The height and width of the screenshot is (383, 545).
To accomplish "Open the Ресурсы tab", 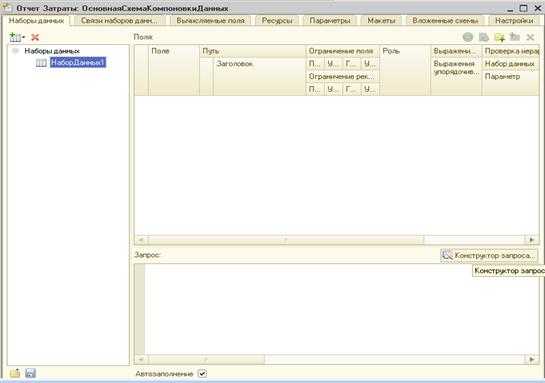I will (x=277, y=21).
